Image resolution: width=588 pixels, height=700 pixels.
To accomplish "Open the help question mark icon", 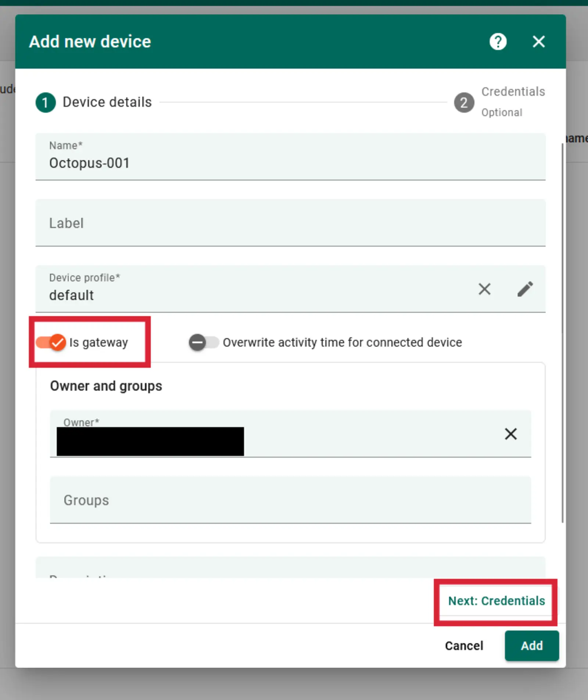I will click(x=498, y=42).
